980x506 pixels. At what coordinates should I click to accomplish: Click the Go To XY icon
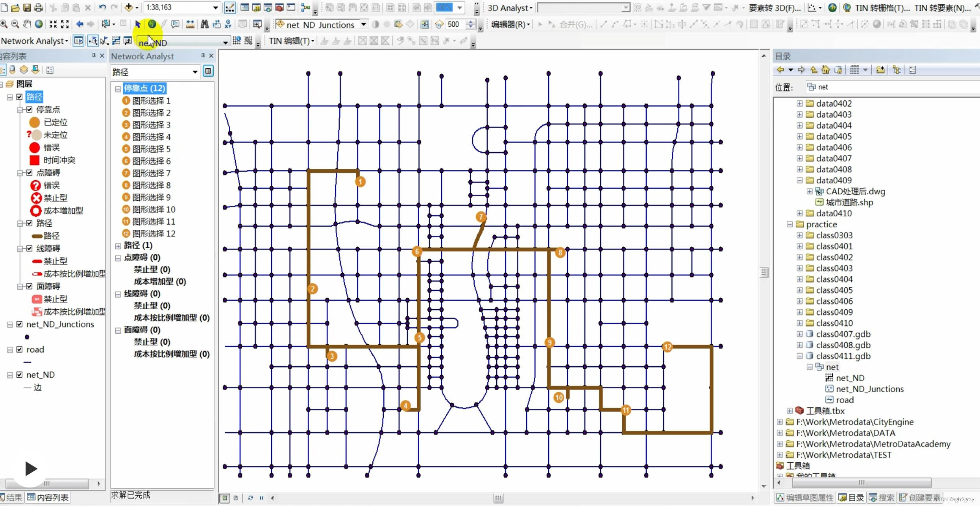(x=228, y=24)
